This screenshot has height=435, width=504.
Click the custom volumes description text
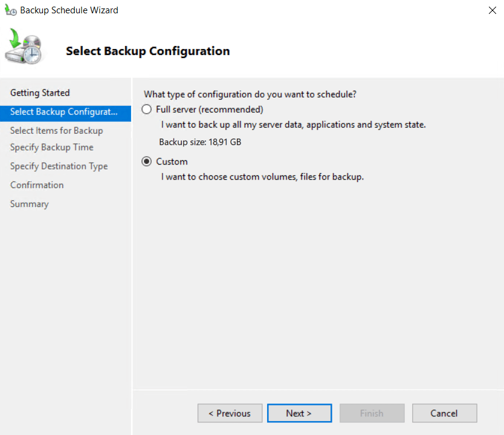[262, 177]
